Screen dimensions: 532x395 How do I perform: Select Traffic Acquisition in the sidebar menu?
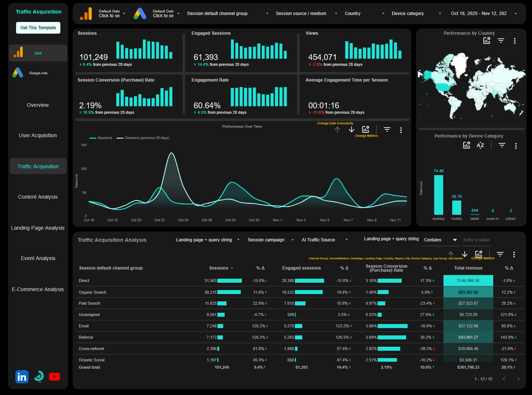[x=38, y=166]
